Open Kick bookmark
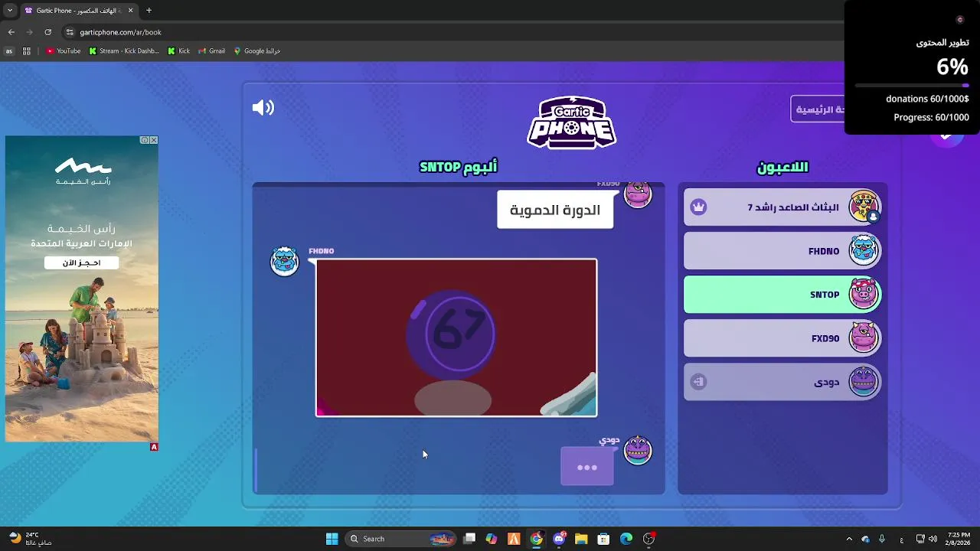The width and height of the screenshot is (980, 551). pyautogui.click(x=178, y=51)
